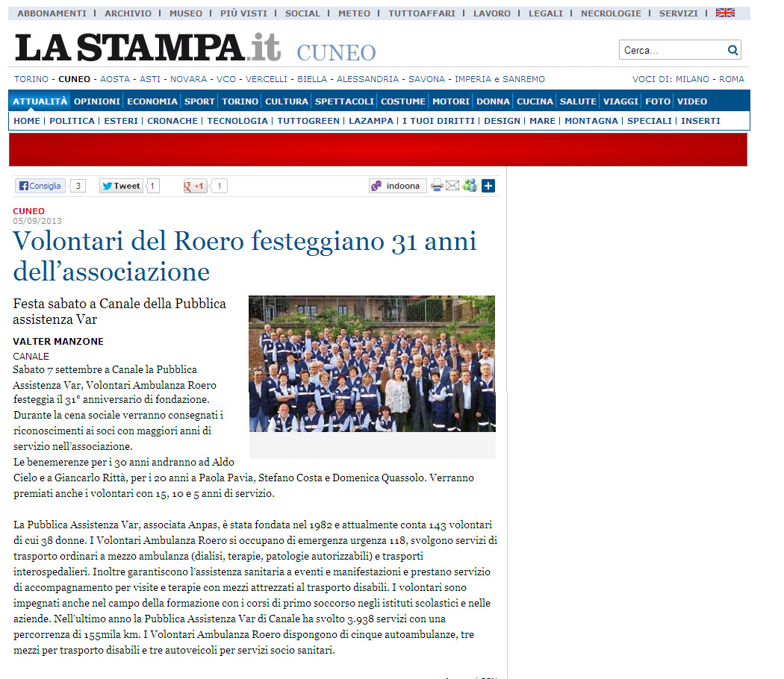Click the print article icon

(437, 186)
